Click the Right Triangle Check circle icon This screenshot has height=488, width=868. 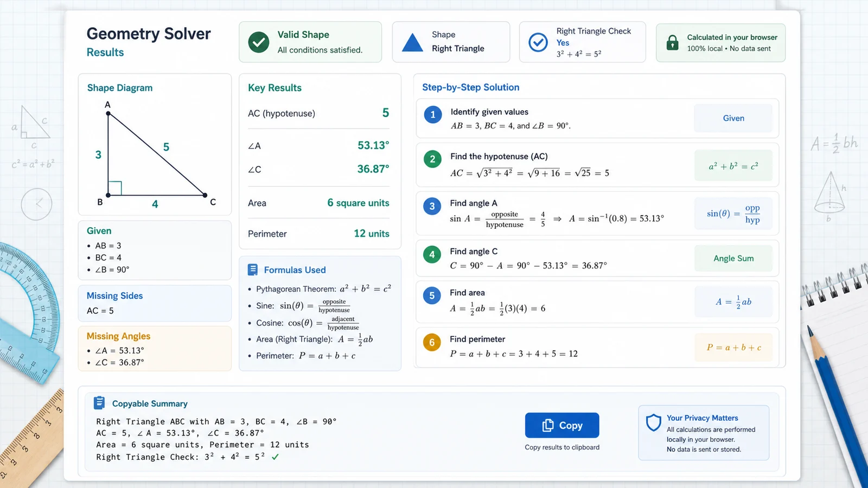538,42
